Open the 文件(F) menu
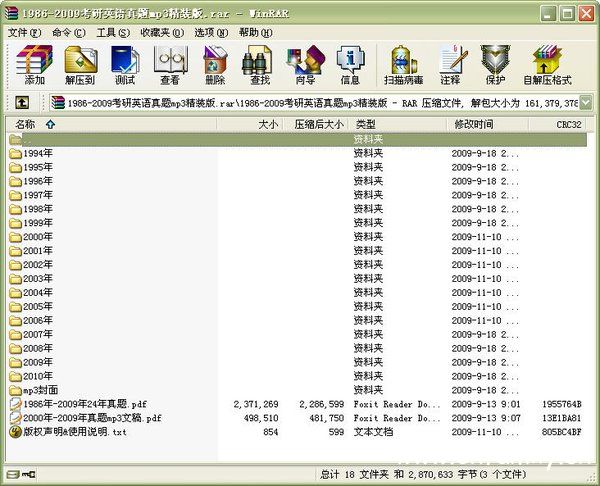Viewport: 600px width, 486px height. tap(22, 32)
